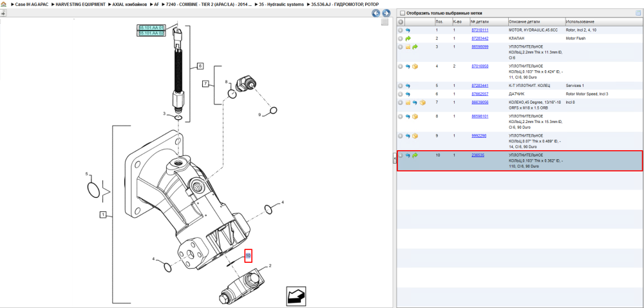Image resolution: width=644 pixels, height=308 pixels.
Task: Open the AXIAL комбайнов breadcrumb
Action: pos(130,4)
